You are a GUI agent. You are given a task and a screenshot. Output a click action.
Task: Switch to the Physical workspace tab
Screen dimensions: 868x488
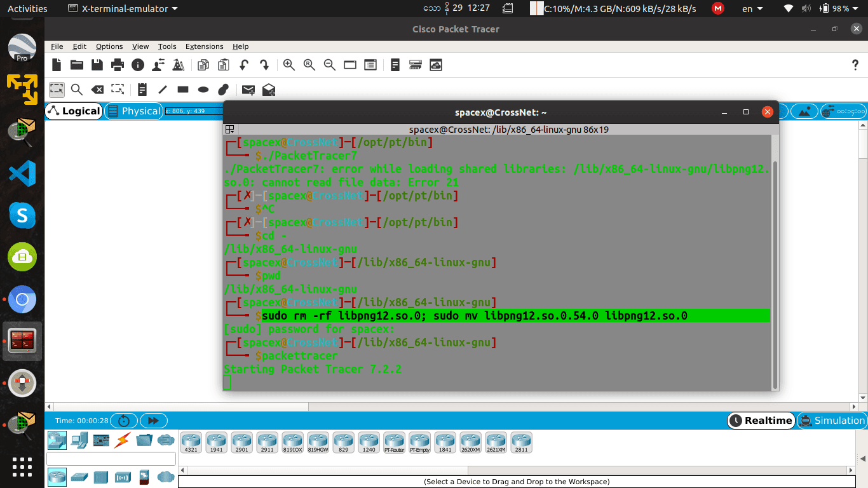tap(133, 111)
